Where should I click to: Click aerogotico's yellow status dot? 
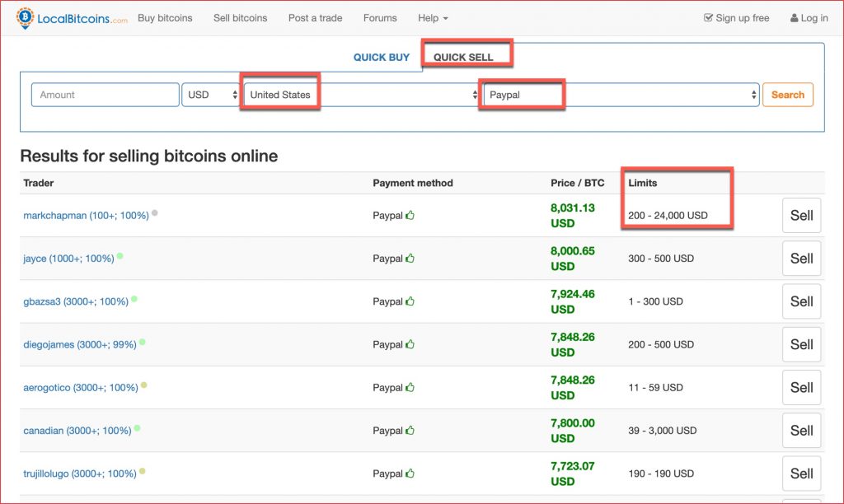(x=143, y=385)
